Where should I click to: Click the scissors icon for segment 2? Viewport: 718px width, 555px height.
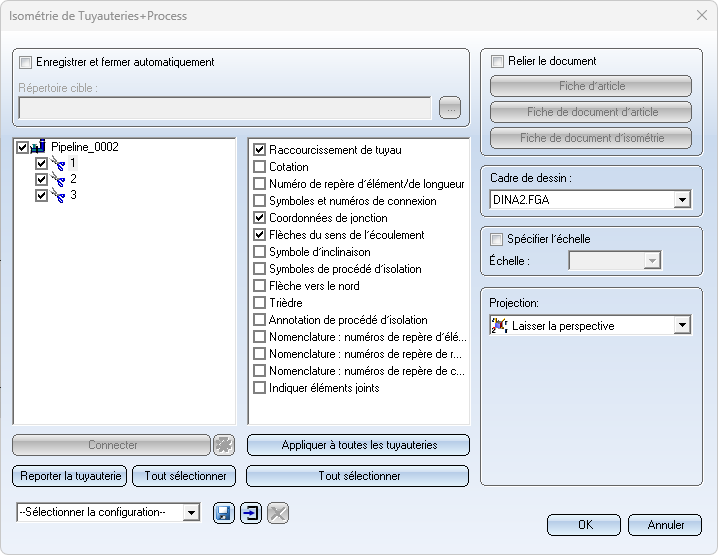[x=58, y=180]
